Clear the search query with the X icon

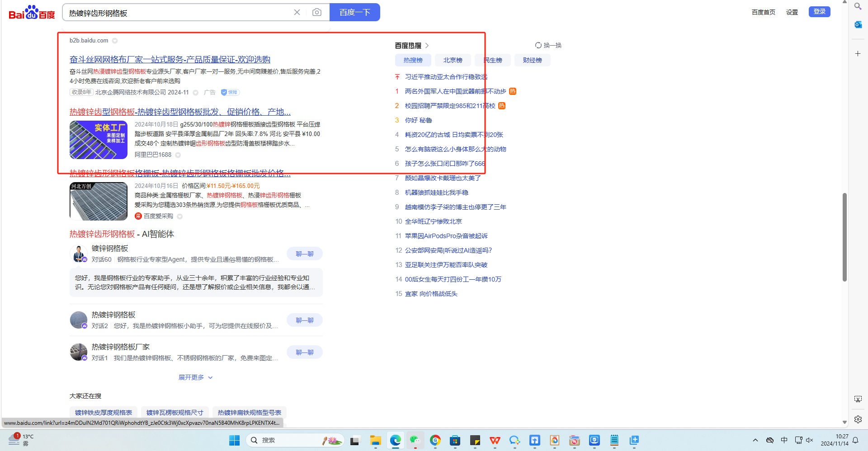pyautogui.click(x=297, y=12)
